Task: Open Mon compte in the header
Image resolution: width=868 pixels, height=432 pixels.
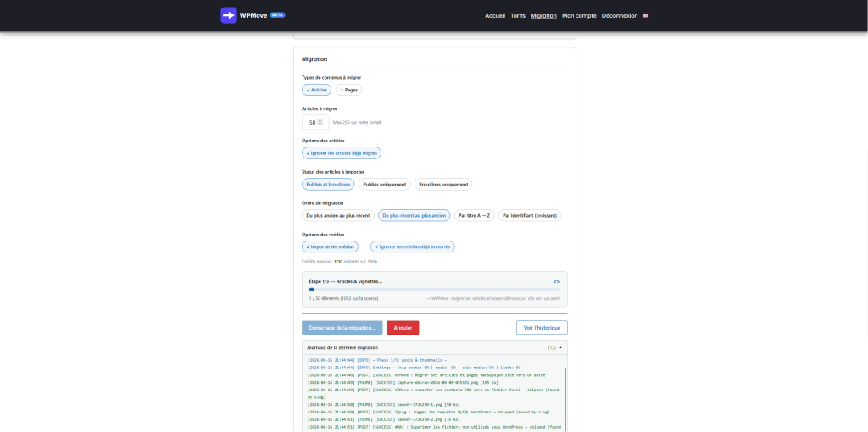Action: pos(579,16)
